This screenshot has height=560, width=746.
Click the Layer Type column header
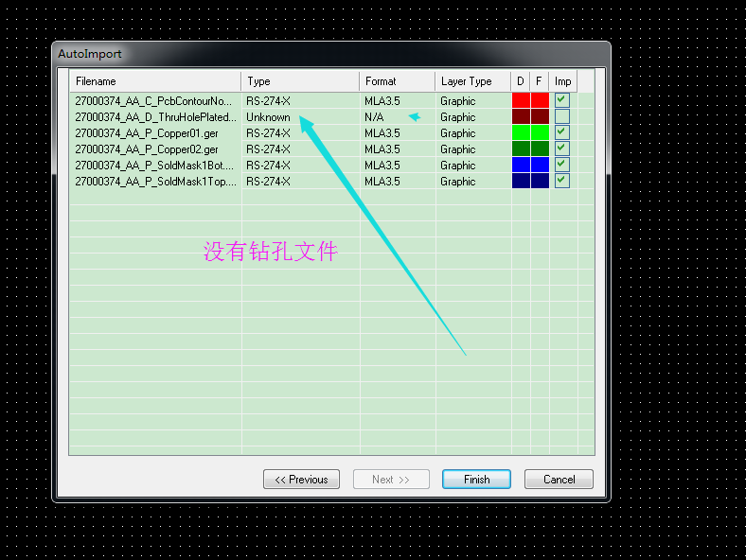coord(472,81)
